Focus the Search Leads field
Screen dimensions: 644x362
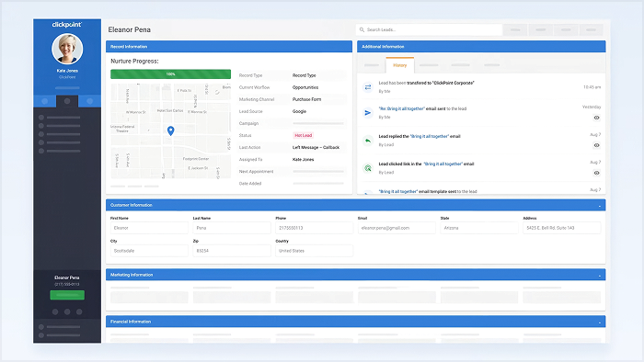429,29
